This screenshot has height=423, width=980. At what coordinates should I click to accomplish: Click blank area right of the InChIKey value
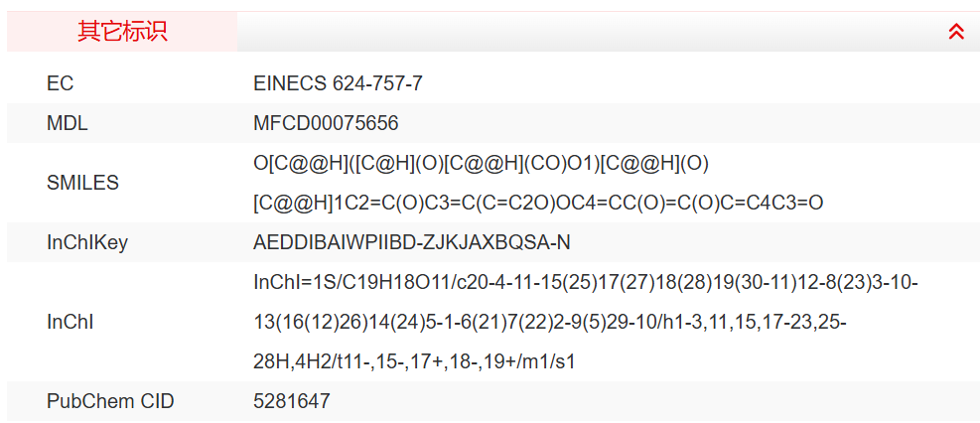(x=774, y=242)
